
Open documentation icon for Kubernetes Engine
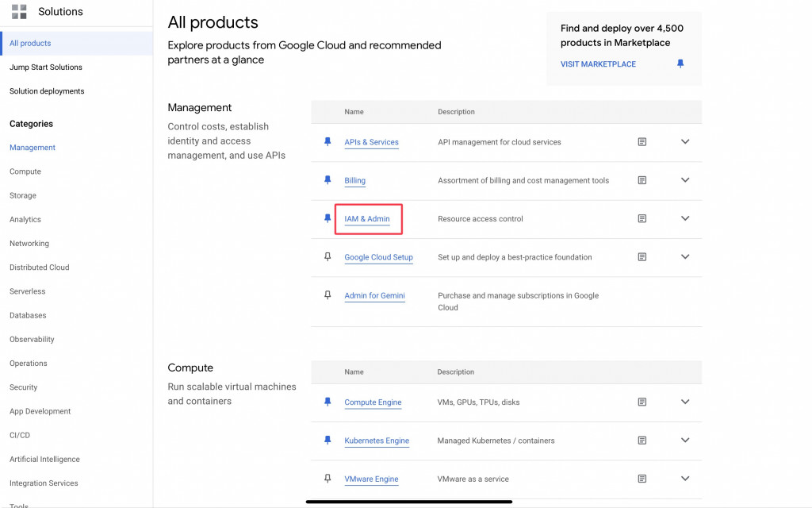(642, 441)
